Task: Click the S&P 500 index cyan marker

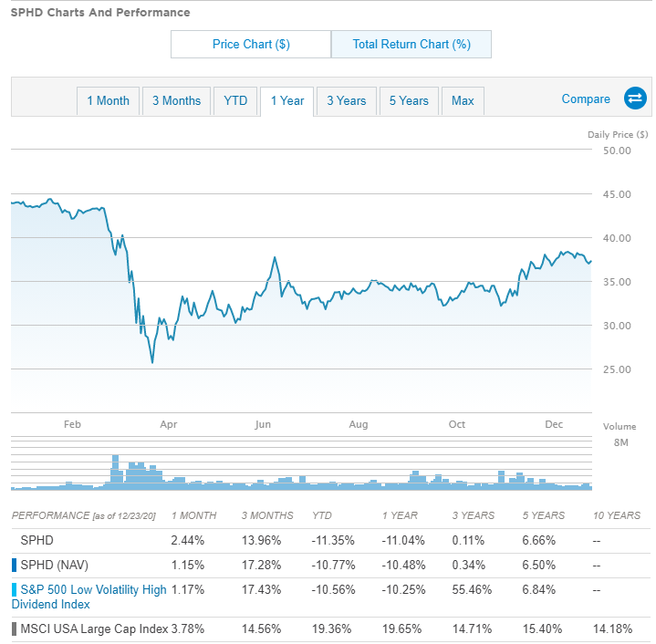Action: click(15, 589)
